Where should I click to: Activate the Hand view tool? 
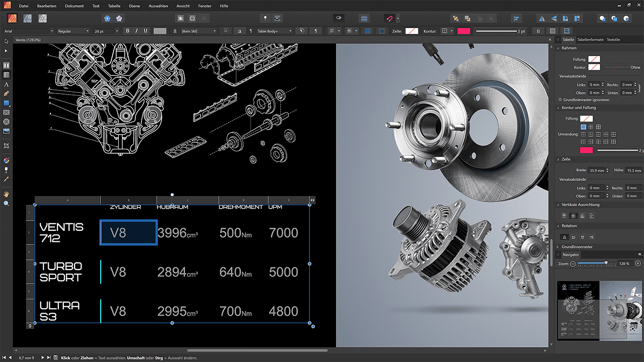[x=7, y=194]
